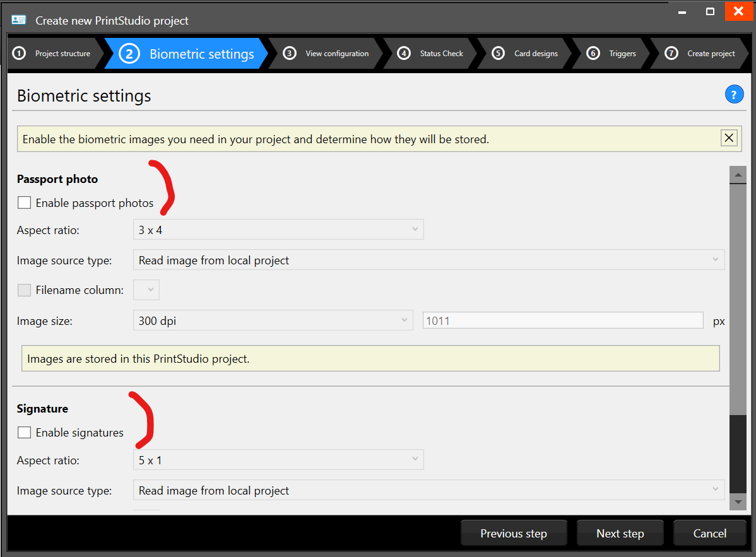Open the passport photo Aspect ratio dropdown
The image size is (756, 557).
[x=278, y=229]
